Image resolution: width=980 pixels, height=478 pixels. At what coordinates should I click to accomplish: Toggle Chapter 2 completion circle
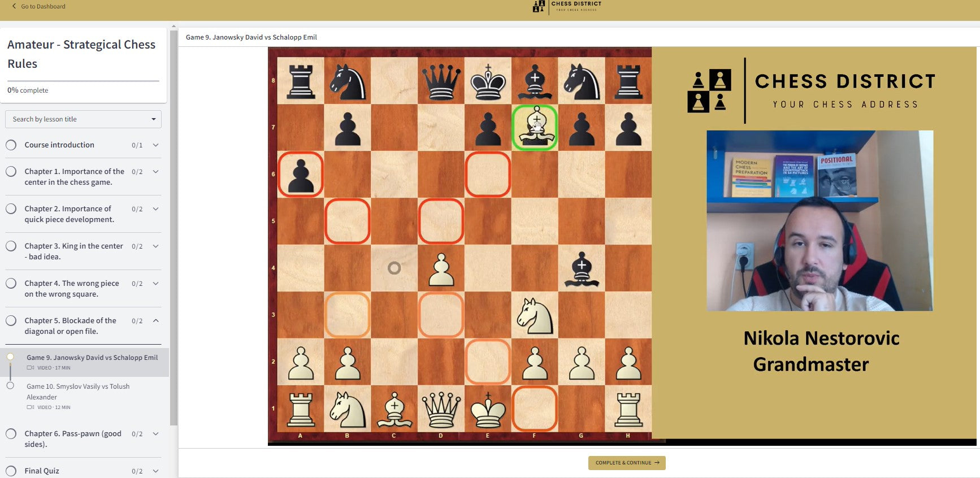pyautogui.click(x=11, y=208)
